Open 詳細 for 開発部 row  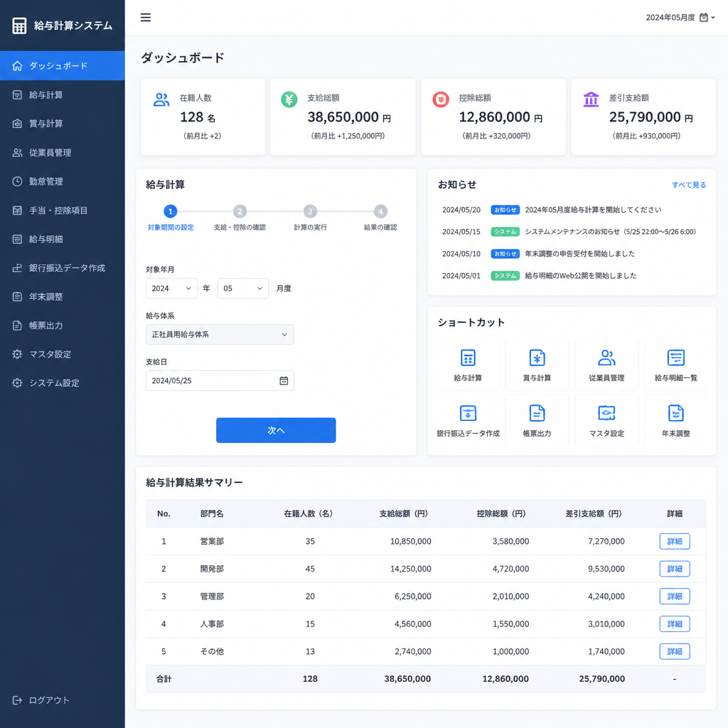(675, 569)
